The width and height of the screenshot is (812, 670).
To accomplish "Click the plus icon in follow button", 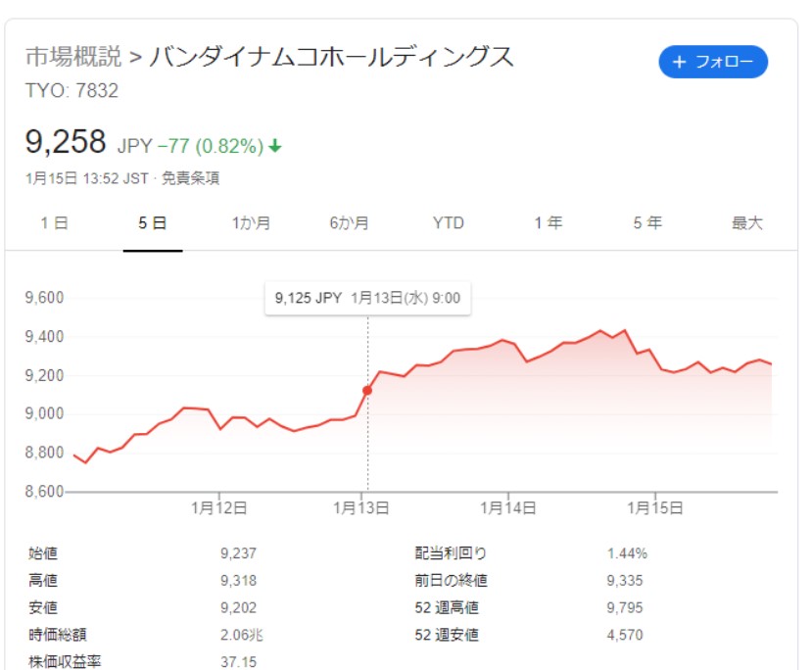I will point(680,63).
